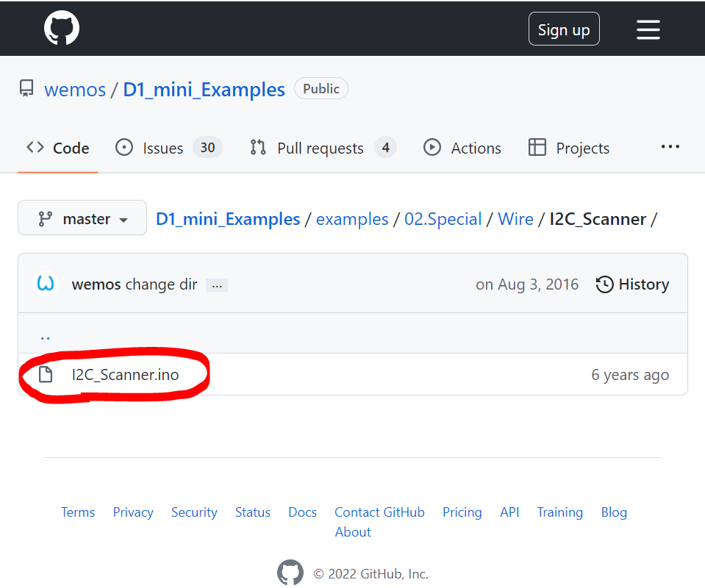Expand the master branch dropdown
The height and width of the screenshot is (588, 705).
[82, 218]
